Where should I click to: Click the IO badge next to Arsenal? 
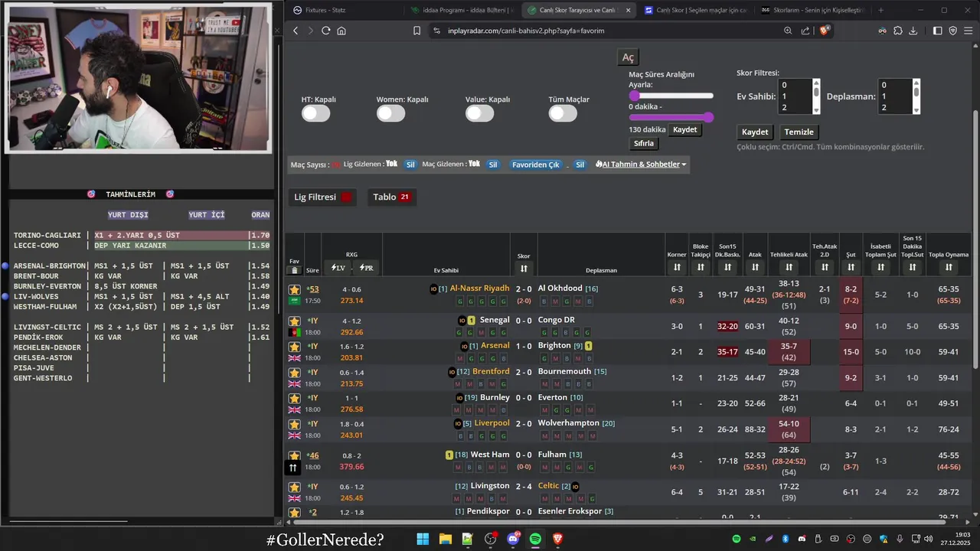click(463, 347)
